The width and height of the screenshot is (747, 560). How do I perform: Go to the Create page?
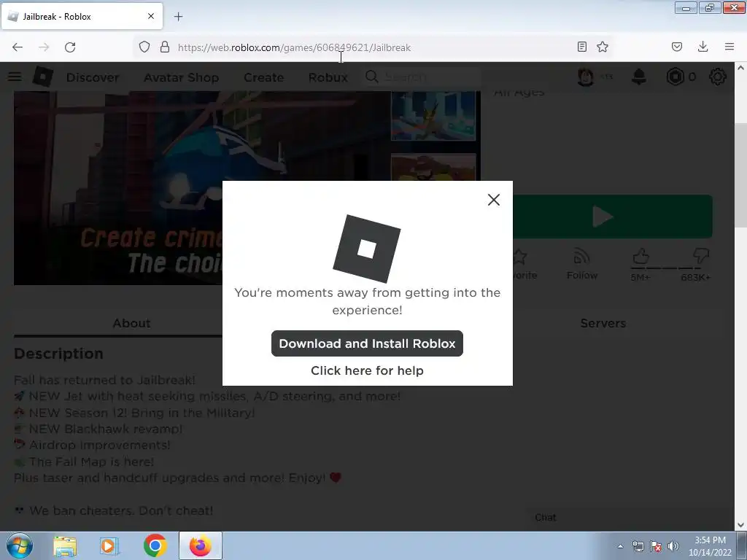tap(263, 77)
